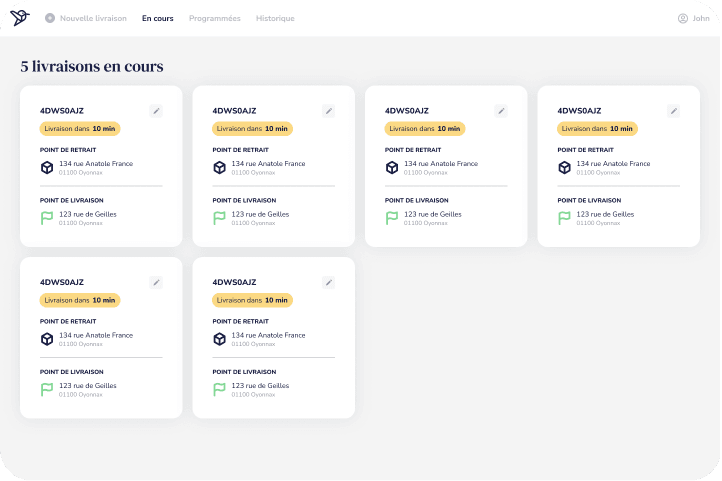The height and width of the screenshot is (481, 722).
Task: Click green flag icon on first bottom-row card
Action: click(x=47, y=389)
